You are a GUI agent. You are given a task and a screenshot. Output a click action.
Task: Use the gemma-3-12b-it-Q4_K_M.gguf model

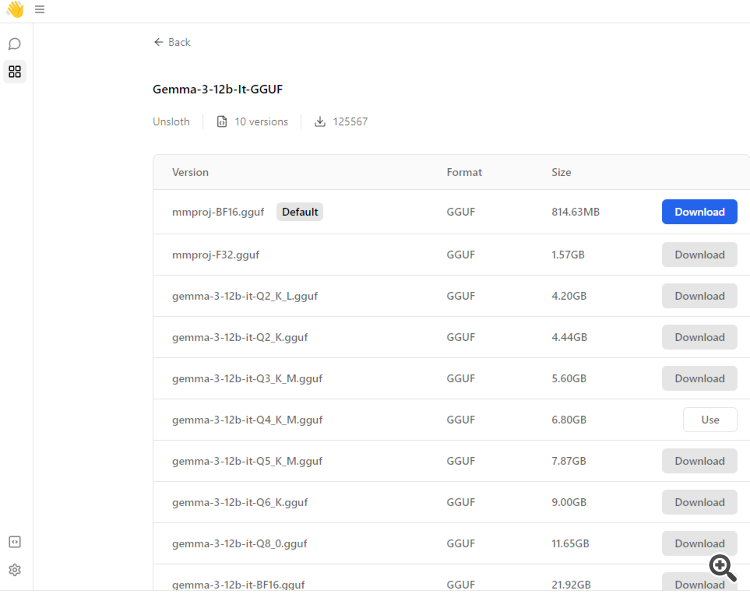click(x=710, y=420)
